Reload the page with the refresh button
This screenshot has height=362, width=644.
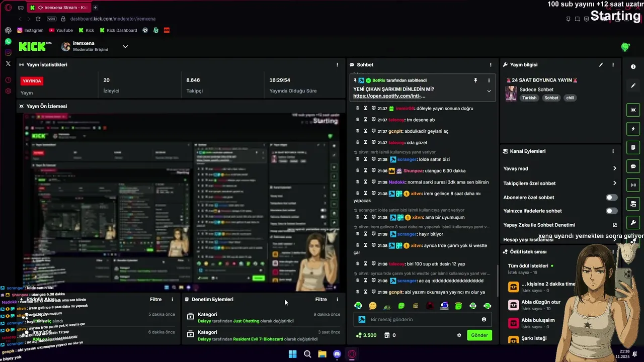coord(38,19)
